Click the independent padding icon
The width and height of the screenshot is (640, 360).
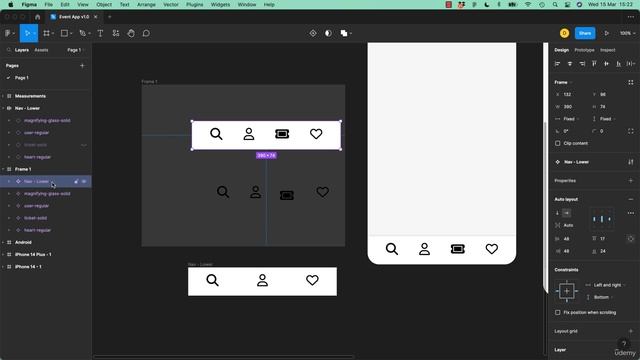tap(631, 239)
